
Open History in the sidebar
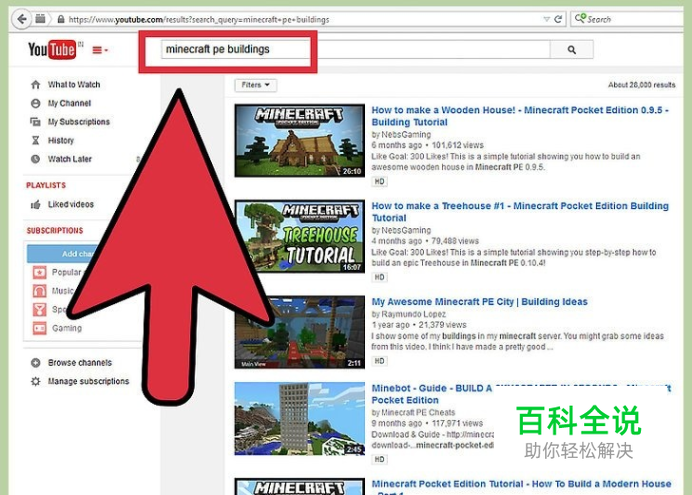60,140
